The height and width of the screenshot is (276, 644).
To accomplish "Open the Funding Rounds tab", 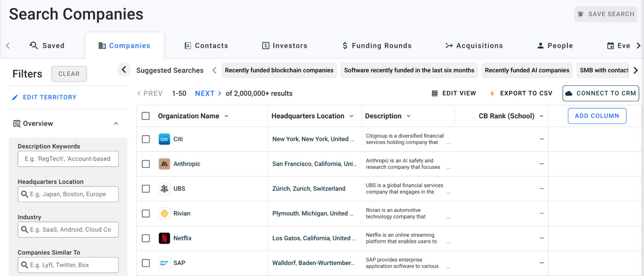I will 377,46.
